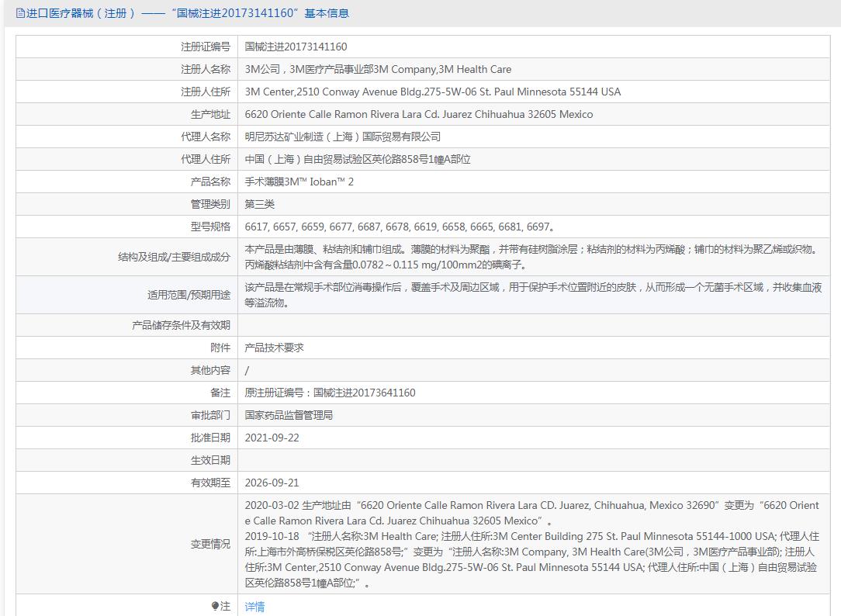Select the 3M Center Conway Avenue address
The height and width of the screenshot is (616, 841).
[x=433, y=92]
